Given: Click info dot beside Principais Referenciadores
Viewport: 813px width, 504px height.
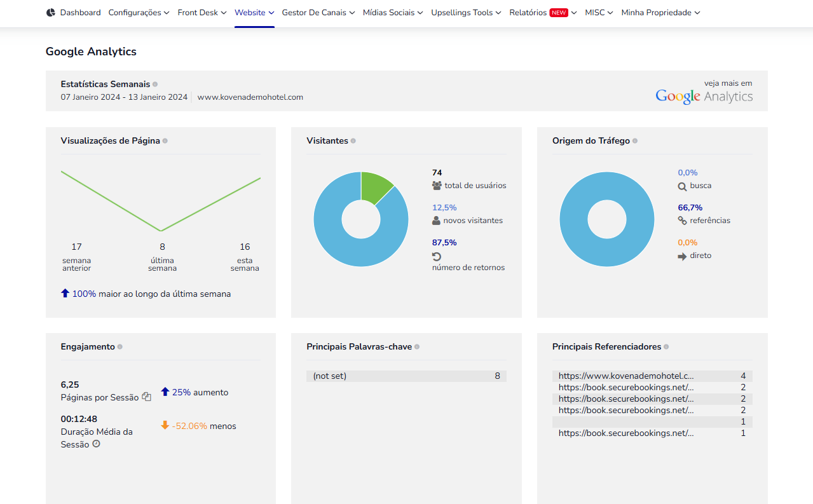Looking at the screenshot, I should click(x=666, y=347).
